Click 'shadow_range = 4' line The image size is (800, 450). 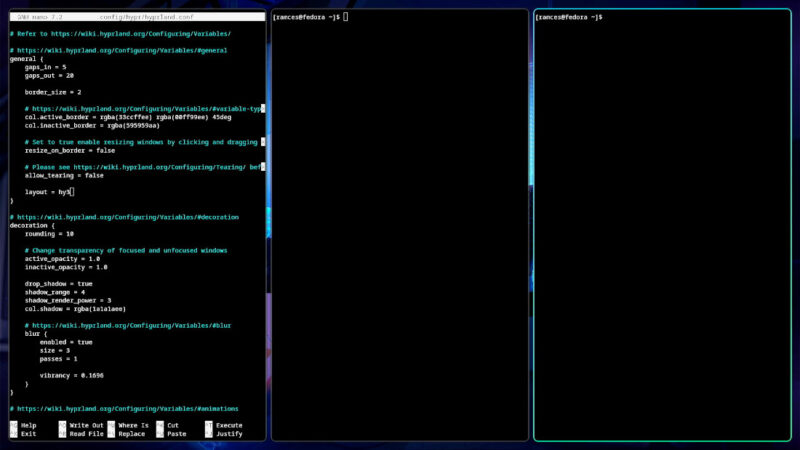[x=55, y=292]
